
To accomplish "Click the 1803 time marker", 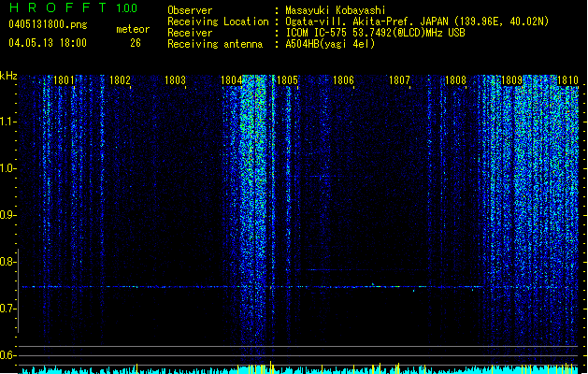I will coord(175,79).
